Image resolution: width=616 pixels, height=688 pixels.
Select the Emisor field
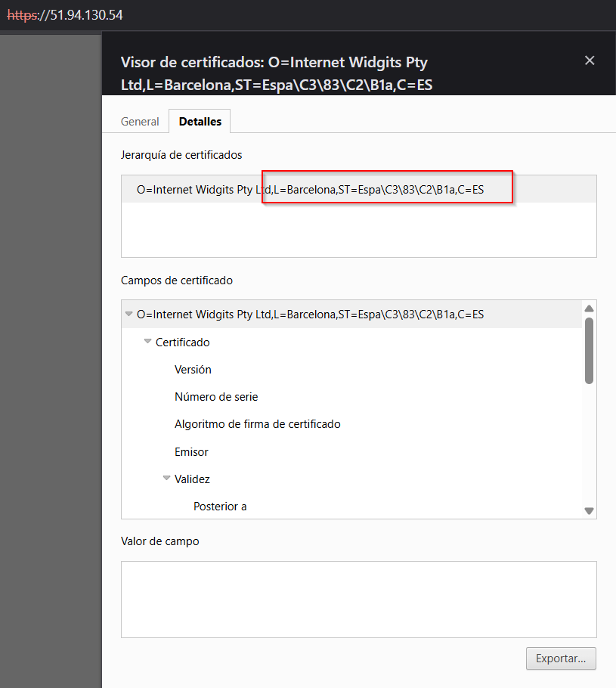[191, 451]
